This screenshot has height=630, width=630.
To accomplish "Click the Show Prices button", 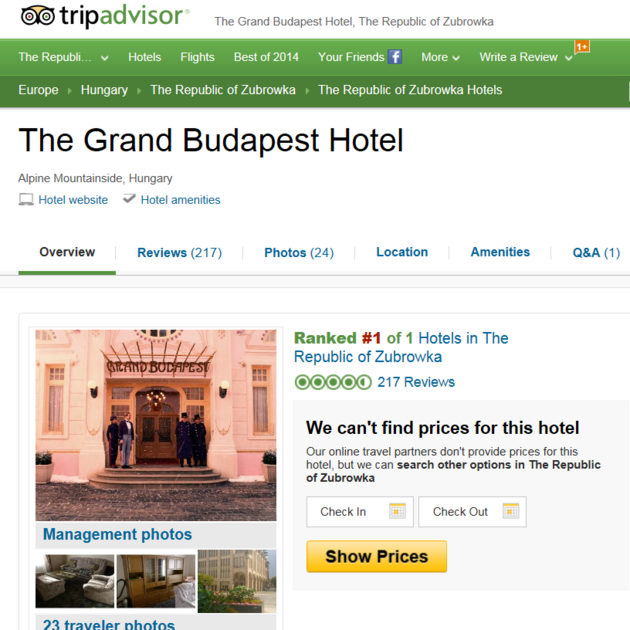I will click(x=376, y=556).
